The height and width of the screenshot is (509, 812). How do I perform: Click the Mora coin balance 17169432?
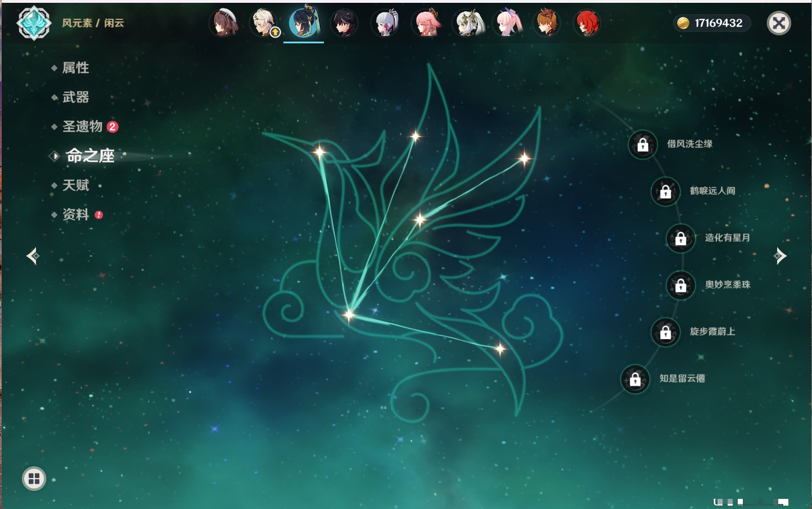[711, 23]
